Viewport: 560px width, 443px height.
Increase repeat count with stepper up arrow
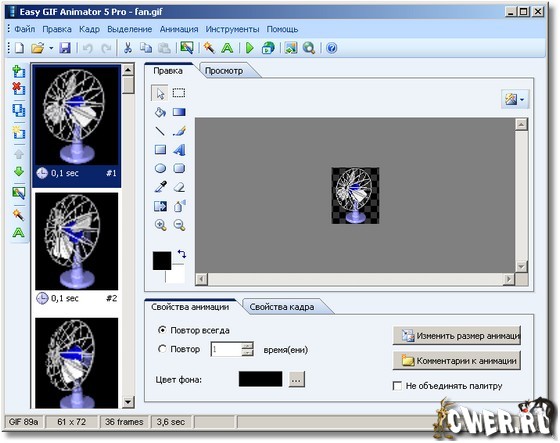pyautogui.click(x=247, y=345)
